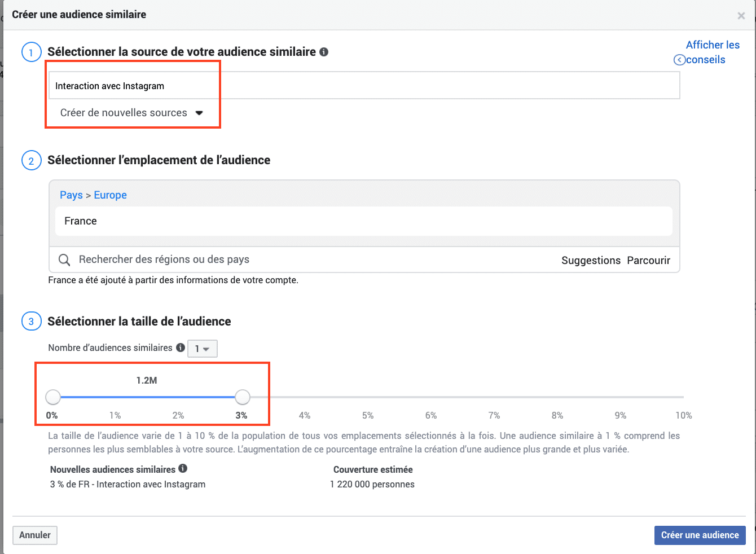
Task: Click the info icon beside source heading
Action: (x=324, y=52)
